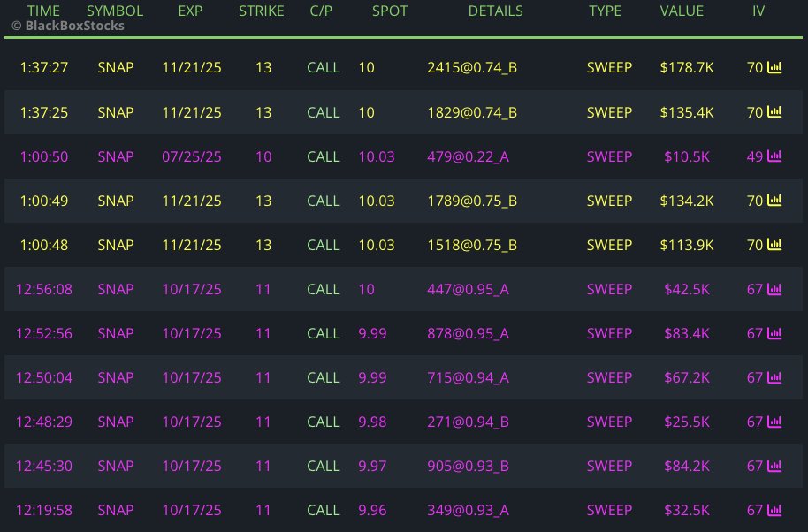Click CALL in the 12:48:29 row
This screenshot has height=532, width=808.
pos(323,422)
